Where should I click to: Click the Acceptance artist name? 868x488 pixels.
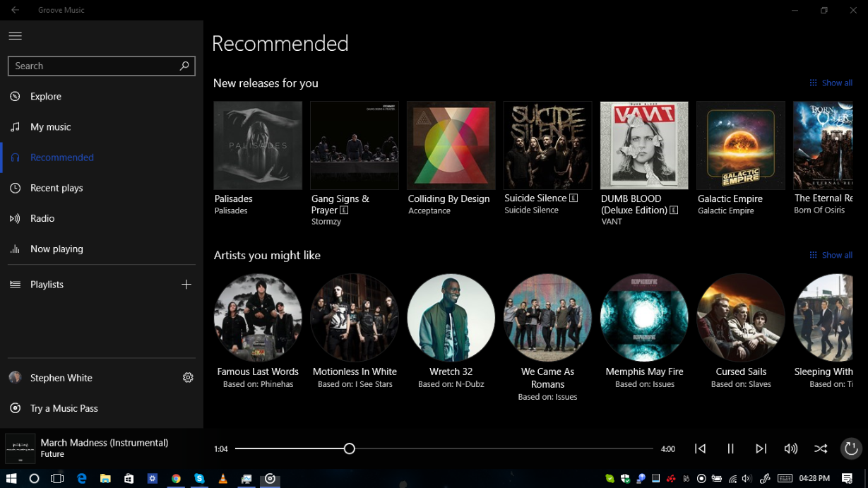click(x=429, y=210)
